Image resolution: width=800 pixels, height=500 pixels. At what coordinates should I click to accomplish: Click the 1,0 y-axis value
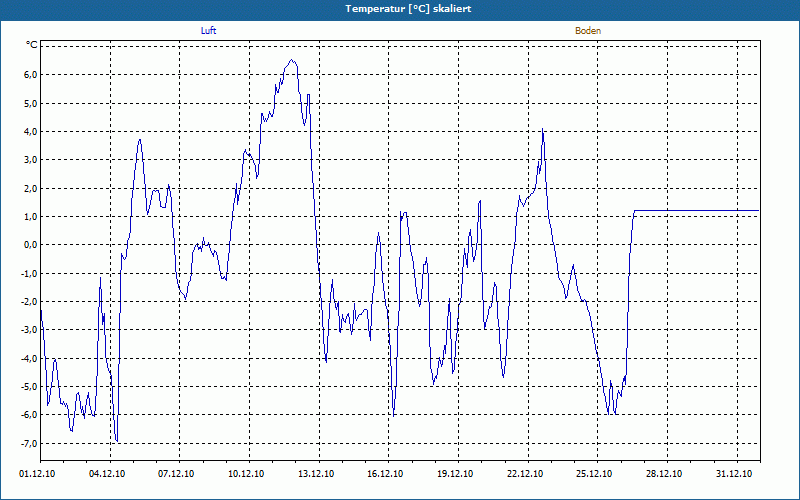[x=31, y=217]
